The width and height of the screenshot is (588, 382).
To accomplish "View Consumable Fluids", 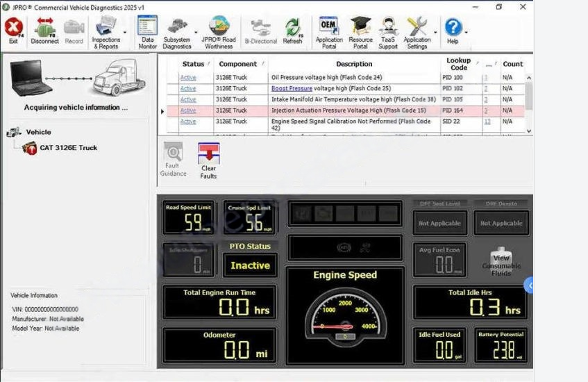I will click(x=501, y=262).
